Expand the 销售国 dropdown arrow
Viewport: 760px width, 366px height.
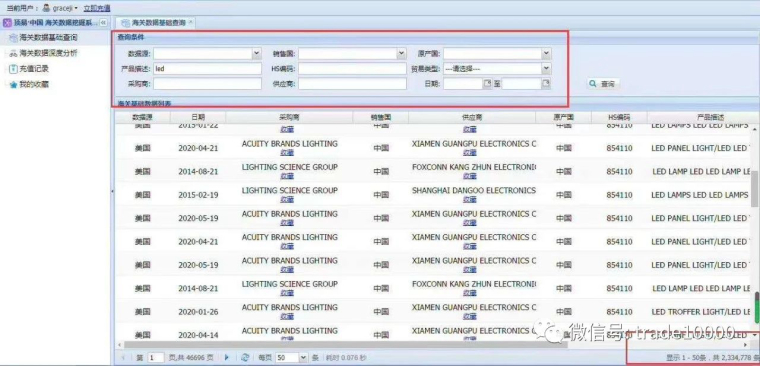401,53
